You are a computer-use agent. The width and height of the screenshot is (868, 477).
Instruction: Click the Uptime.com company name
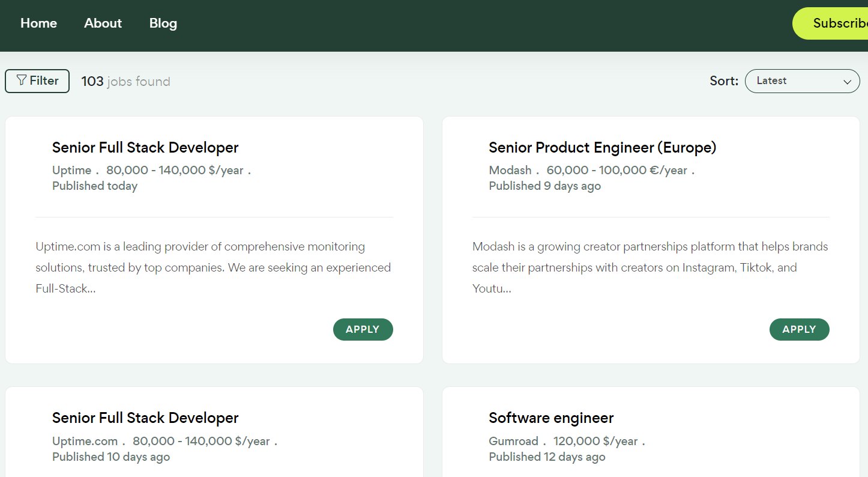(x=85, y=441)
